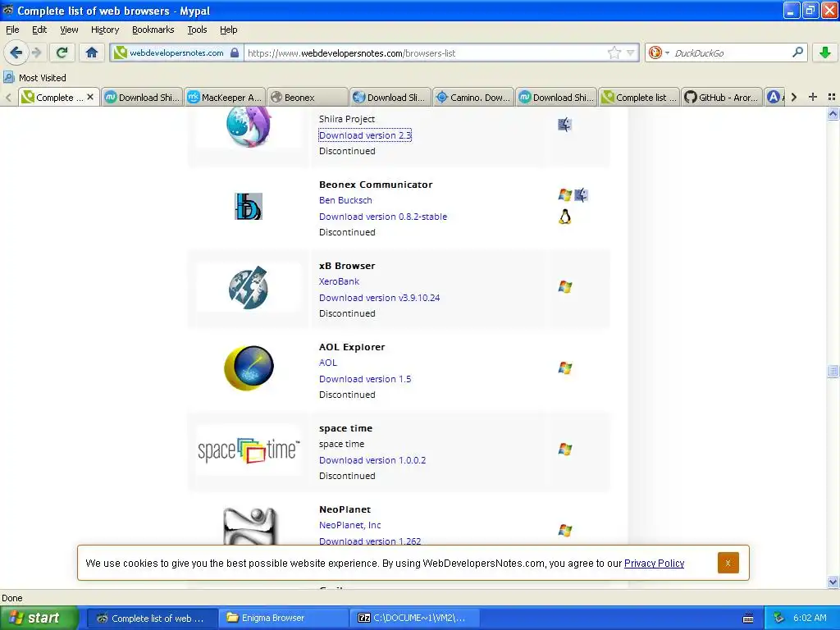Click the Shiira dolphin browser logo
This screenshot has height=630, width=840.
pos(248,126)
